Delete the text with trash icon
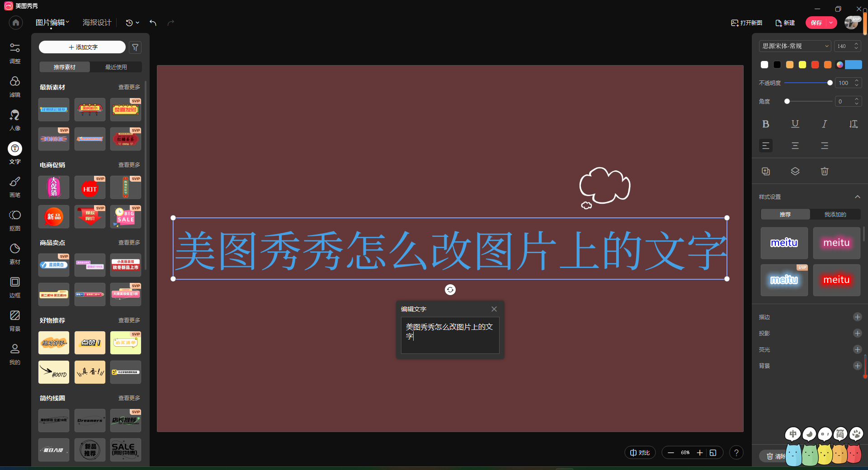This screenshot has height=470, width=868. click(x=825, y=171)
